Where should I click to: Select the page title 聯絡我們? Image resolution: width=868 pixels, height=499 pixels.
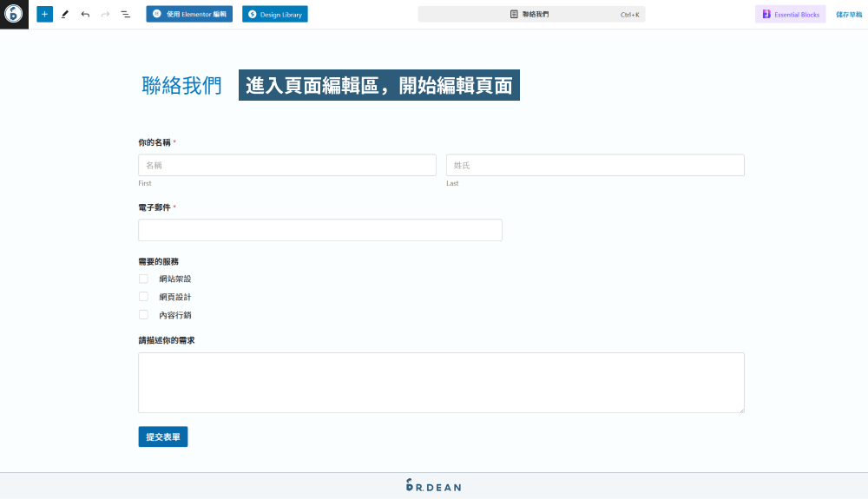181,86
